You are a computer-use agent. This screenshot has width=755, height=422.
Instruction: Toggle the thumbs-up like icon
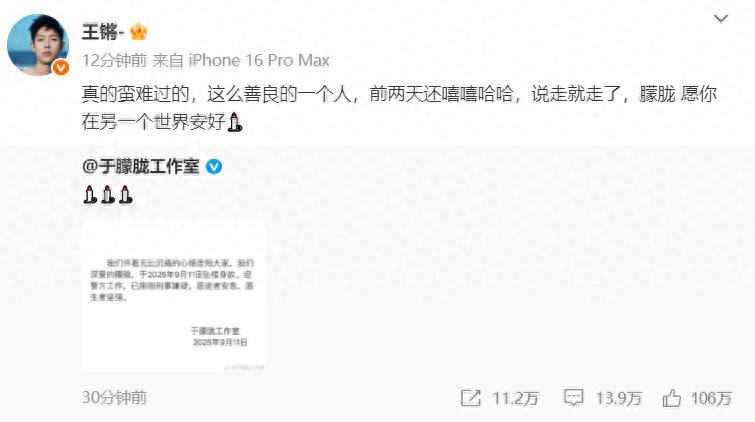point(672,398)
